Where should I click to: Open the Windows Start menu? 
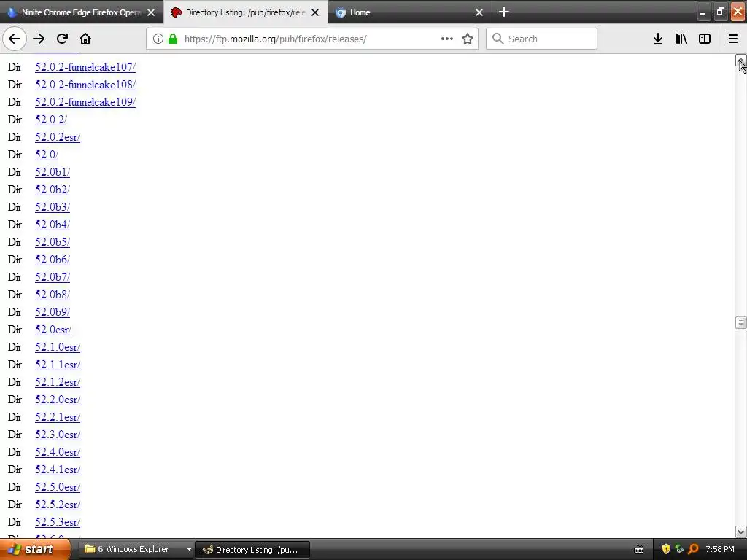tap(35, 549)
